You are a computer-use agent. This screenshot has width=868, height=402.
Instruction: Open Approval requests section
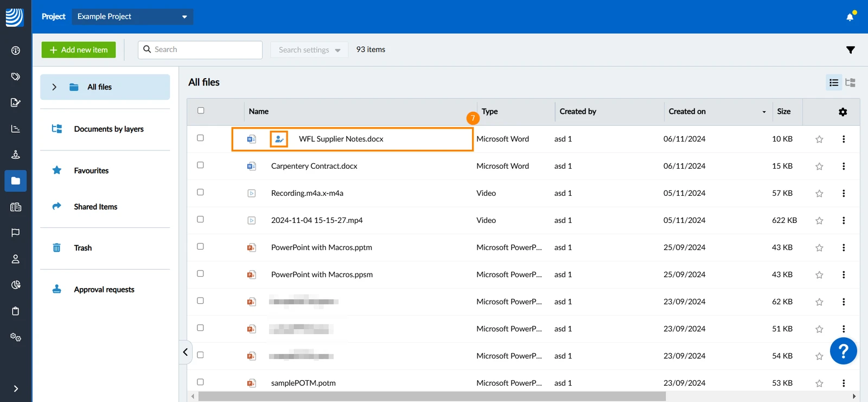(105, 290)
